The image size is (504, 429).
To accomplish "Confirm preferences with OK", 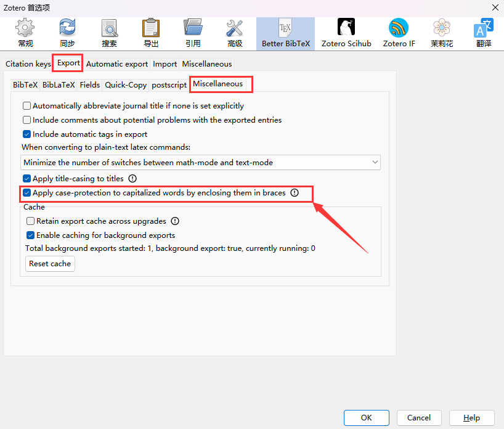I will pyautogui.click(x=367, y=418).
